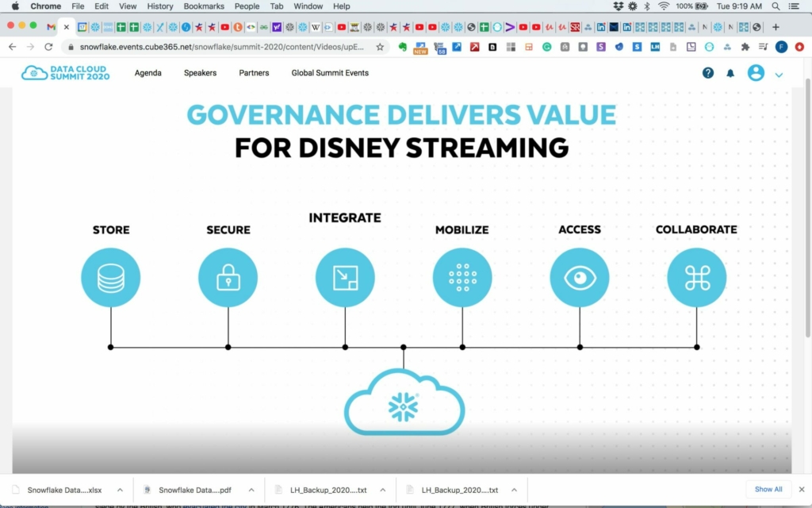View site information lock icon
Screen dimensions: 812x508
[71, 47]
